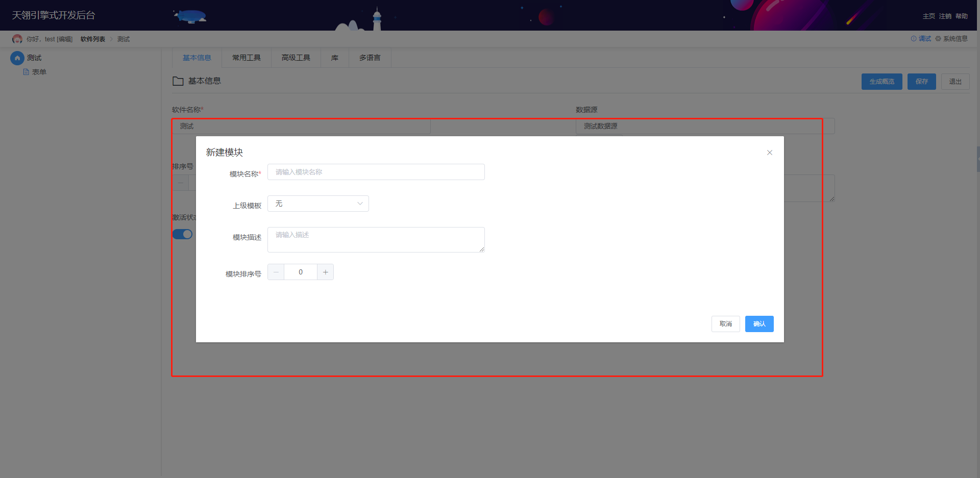
Task: Click the 主页 link in header
Action: pyautogui.click(x=928, y=16)
